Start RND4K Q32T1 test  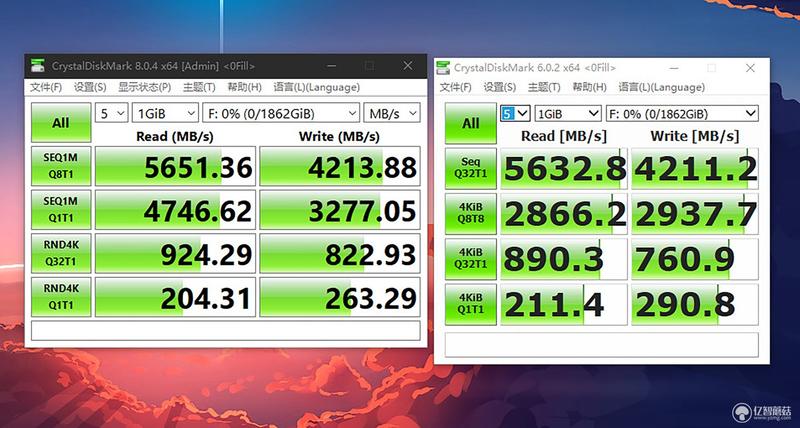[61, 254]
